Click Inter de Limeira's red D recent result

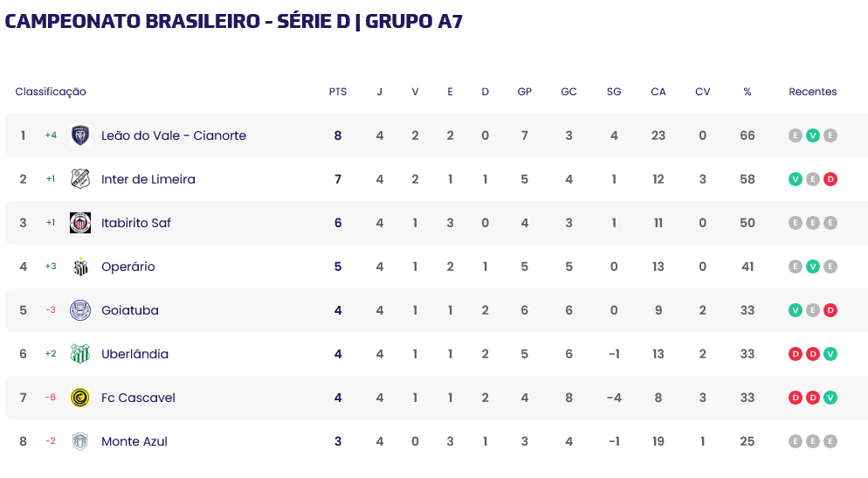pyautogui.click(x=830, y=179)
